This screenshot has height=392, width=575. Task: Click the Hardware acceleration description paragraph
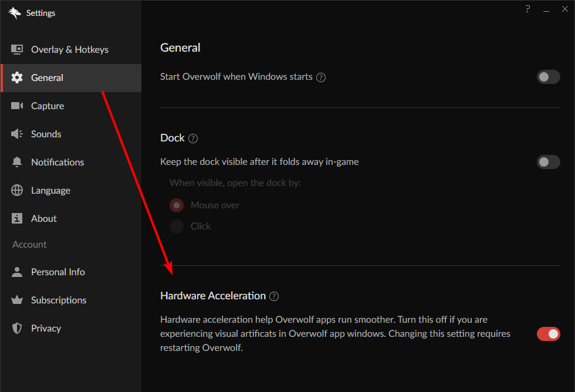(335, 334)
